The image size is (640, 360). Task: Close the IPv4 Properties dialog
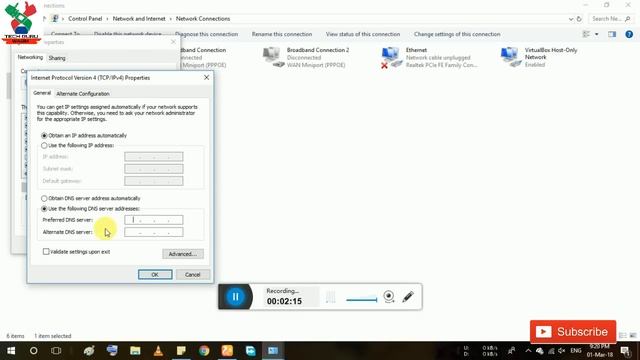pos(207,78)
